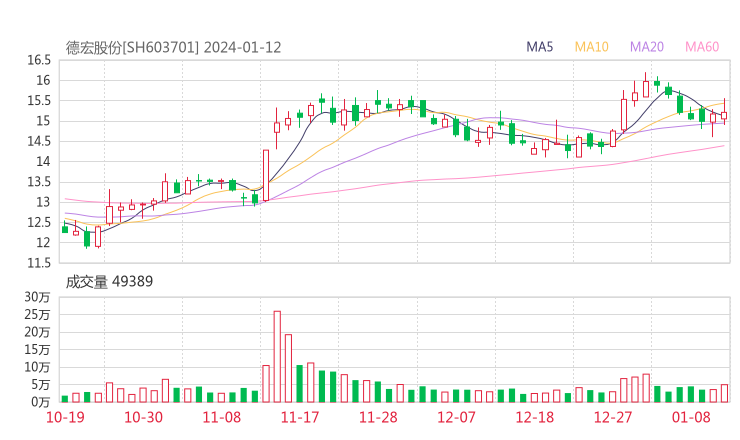The image size is (740, 440).
Task: Click the stock title 德宏股份[SH603701] 2024-01-12
Action: tap(173, 48)
